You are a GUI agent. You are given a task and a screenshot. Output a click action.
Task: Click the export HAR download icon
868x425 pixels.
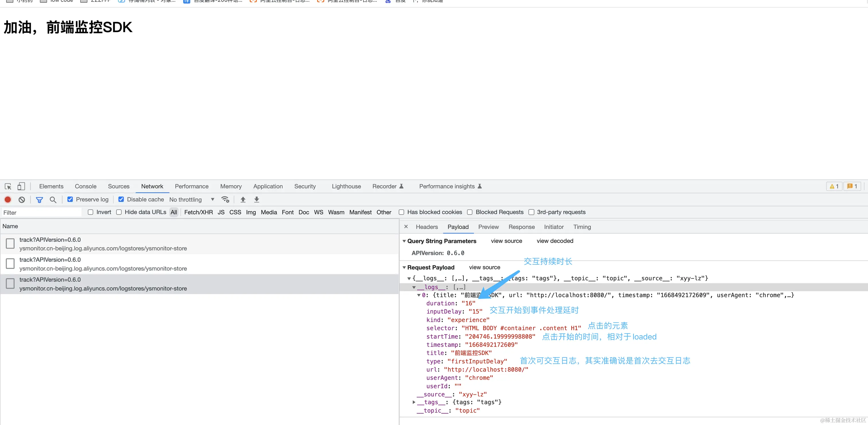coord(256,199)
